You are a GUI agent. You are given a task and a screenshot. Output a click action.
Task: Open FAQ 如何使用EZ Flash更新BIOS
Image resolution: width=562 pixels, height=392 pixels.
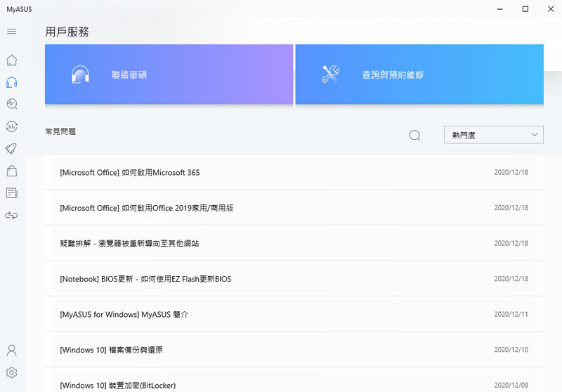[294, 279]
